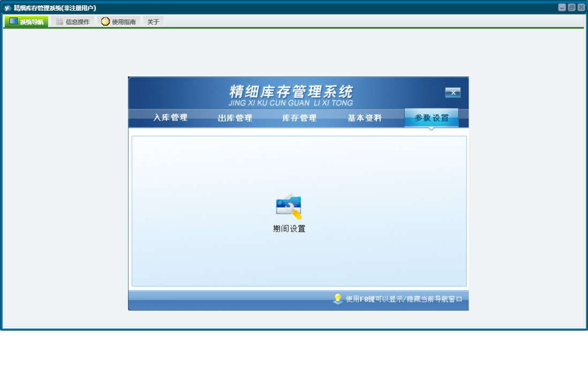Switch to the 出库管理 tab
This screenshot has height=383, width=588.
point(235,118)
